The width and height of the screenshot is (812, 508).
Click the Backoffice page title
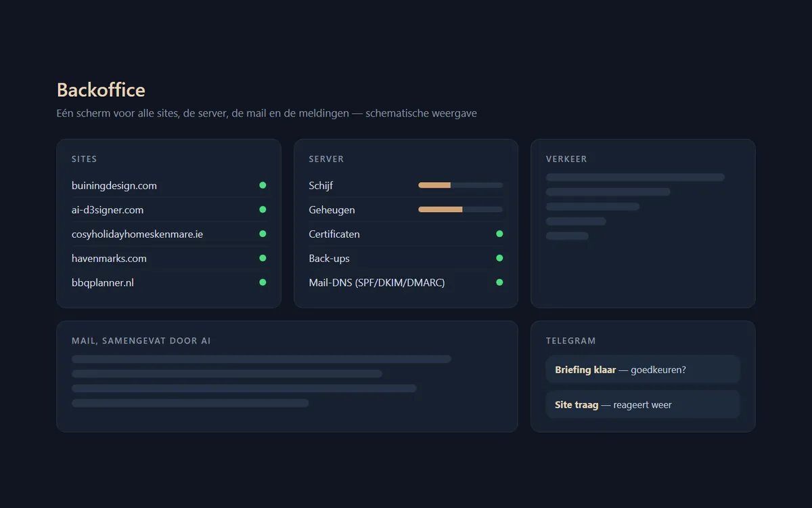[101, 90]
